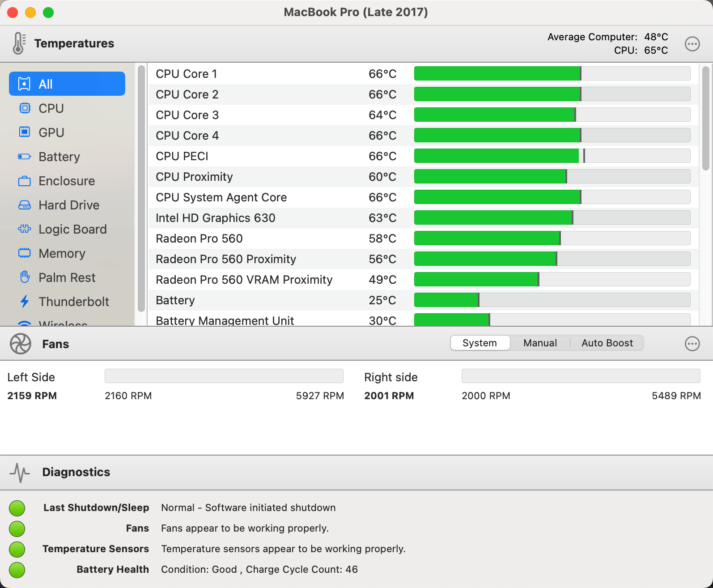
Task: Click the GPU icon in sidebar
Action: pos(25,132)
